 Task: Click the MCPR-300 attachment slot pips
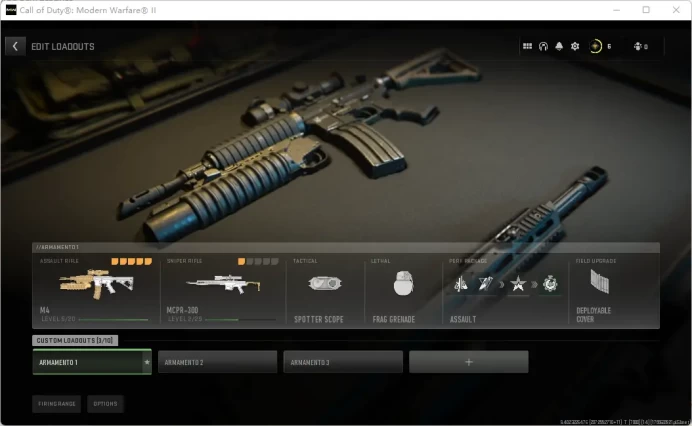258,261
